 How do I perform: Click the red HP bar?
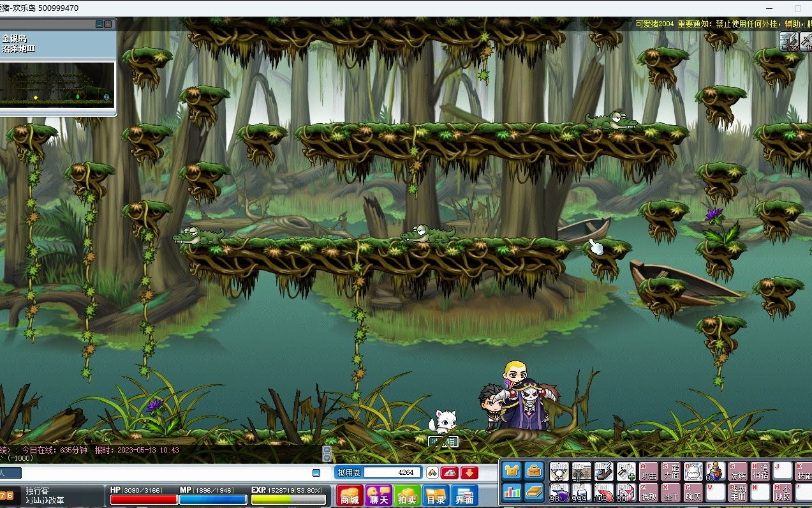pyautogui.click(x=144, y=500)
